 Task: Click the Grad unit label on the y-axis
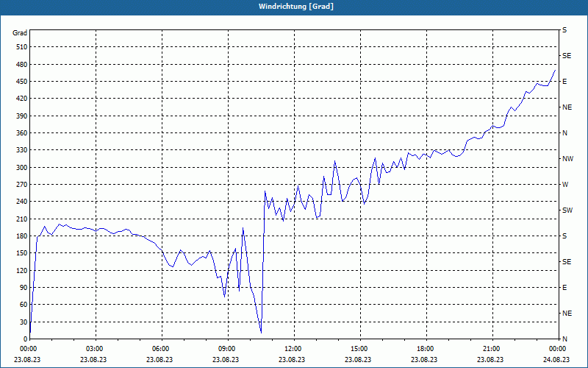tap(20, 33)
